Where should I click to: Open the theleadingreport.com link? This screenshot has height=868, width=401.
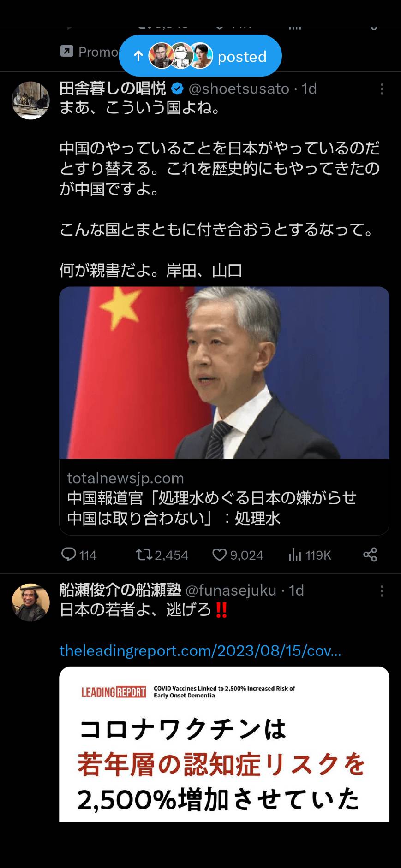tap(200, 650)
